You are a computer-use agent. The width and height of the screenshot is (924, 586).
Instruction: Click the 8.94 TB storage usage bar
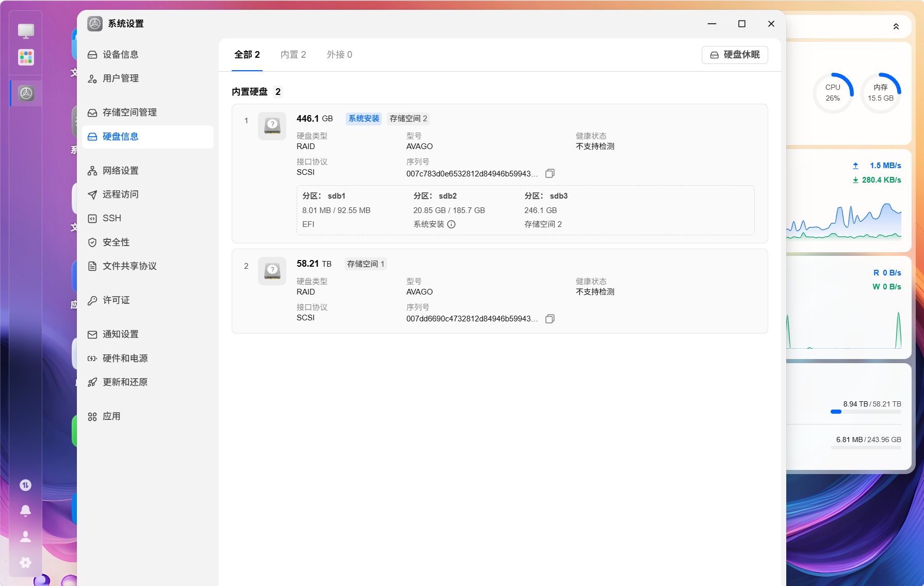tap(866, 412)
